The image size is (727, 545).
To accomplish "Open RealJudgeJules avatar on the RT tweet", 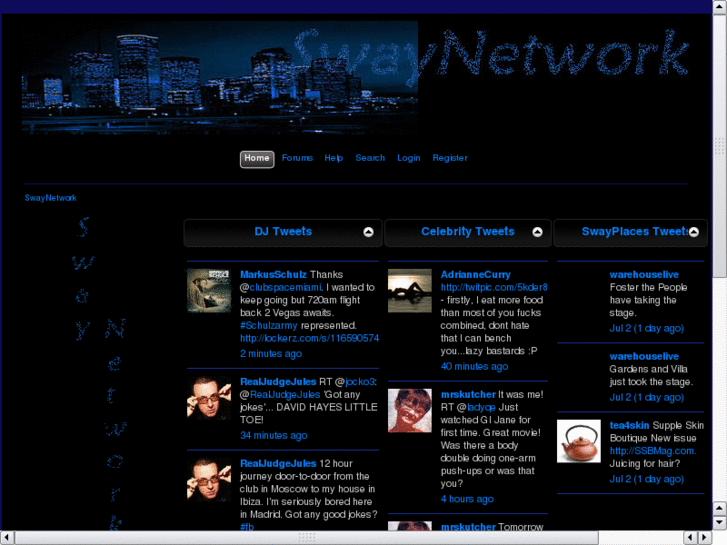I will coord(209,398).
